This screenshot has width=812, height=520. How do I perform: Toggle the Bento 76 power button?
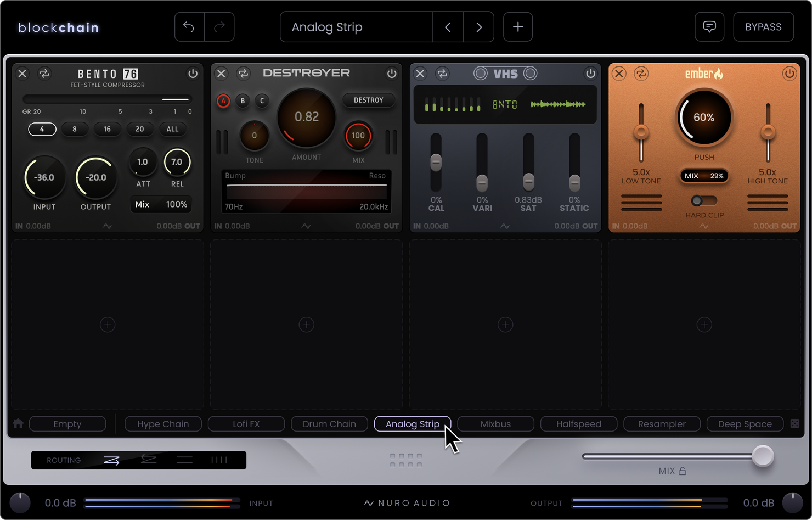[x=193, y=73]
